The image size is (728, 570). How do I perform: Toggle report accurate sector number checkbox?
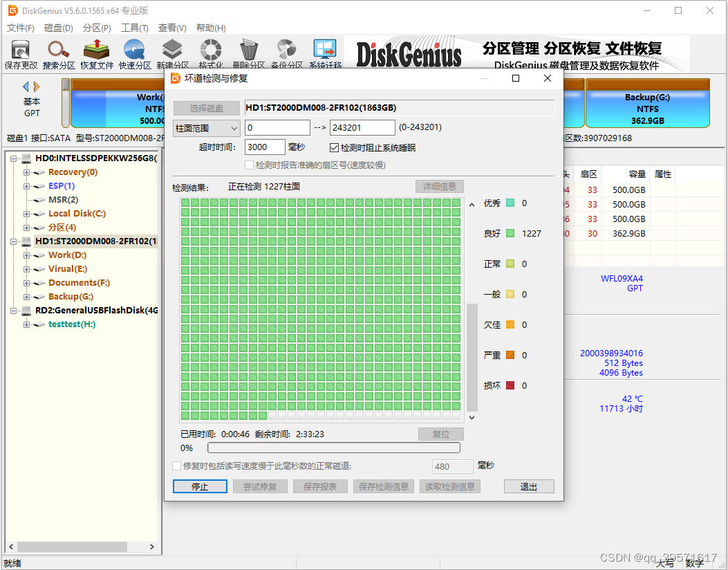click(x=249, y=165)
